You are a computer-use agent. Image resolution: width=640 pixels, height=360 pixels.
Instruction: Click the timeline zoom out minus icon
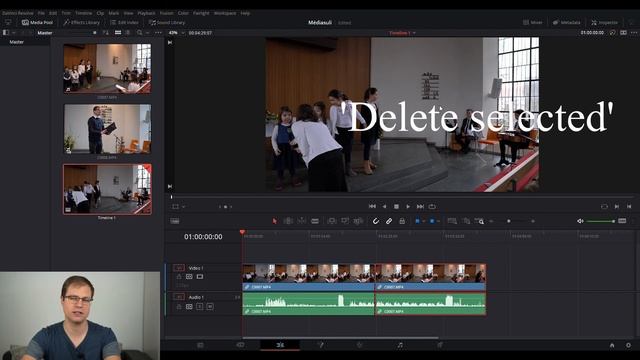coord(491,221)
